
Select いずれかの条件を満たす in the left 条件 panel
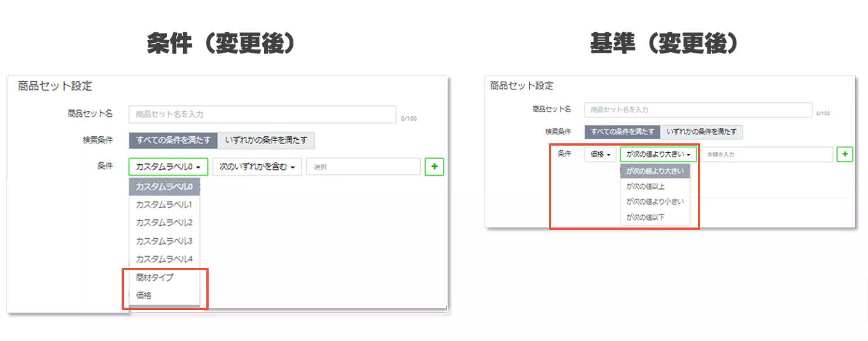pyautogui.click(x=266, y=140)
